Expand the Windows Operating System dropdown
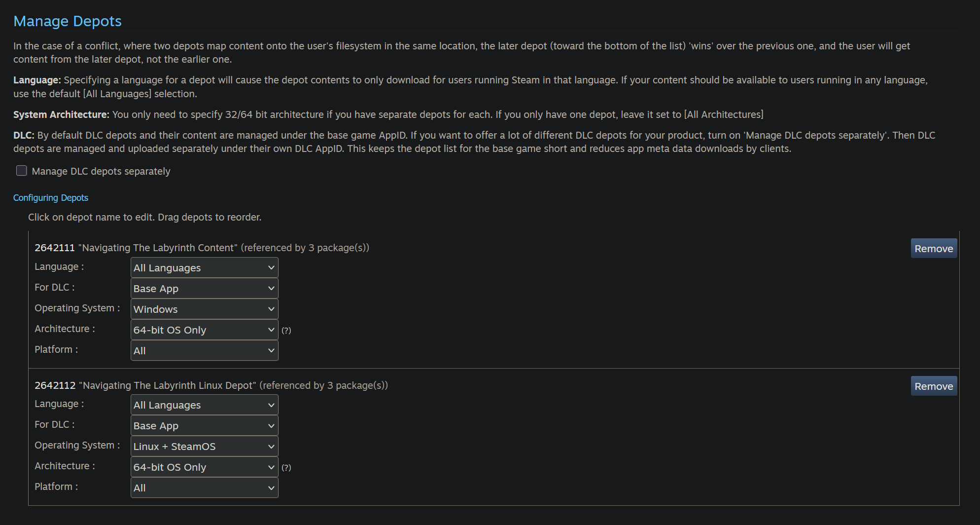 pos(204,309)
